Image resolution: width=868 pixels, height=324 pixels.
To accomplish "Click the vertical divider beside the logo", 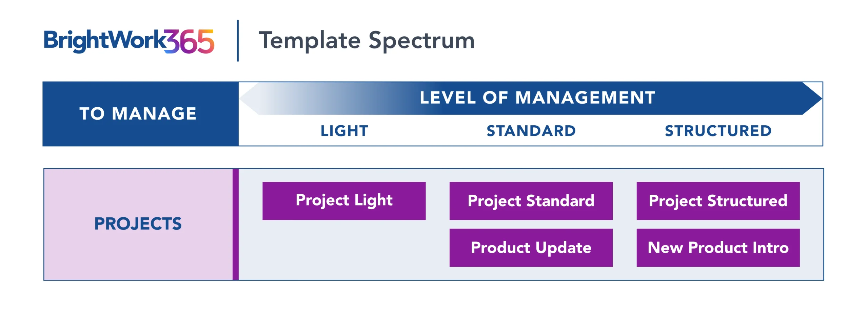I will (238, 41).
